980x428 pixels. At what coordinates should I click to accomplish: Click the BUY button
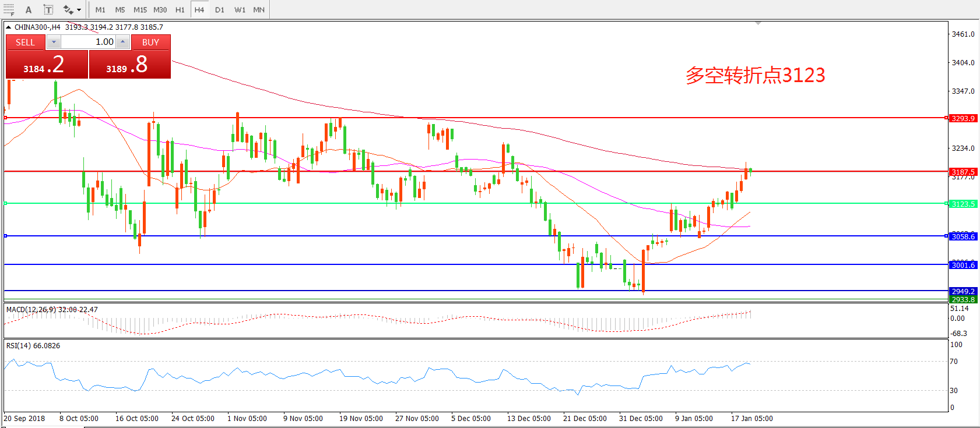[150, 42]
